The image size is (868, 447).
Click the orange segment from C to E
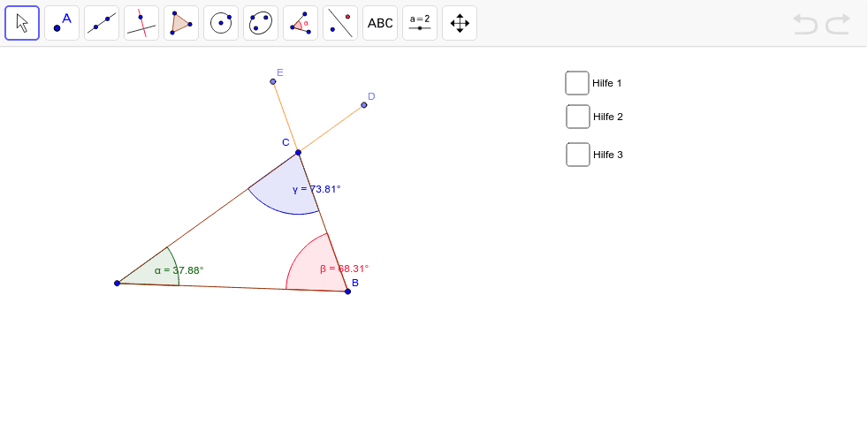click(x=286, y=117)
